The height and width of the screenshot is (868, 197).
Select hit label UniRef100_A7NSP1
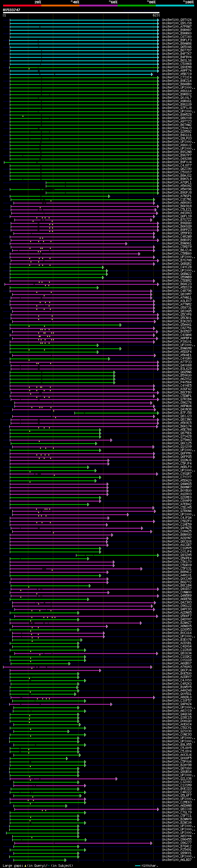coord(177,196)
